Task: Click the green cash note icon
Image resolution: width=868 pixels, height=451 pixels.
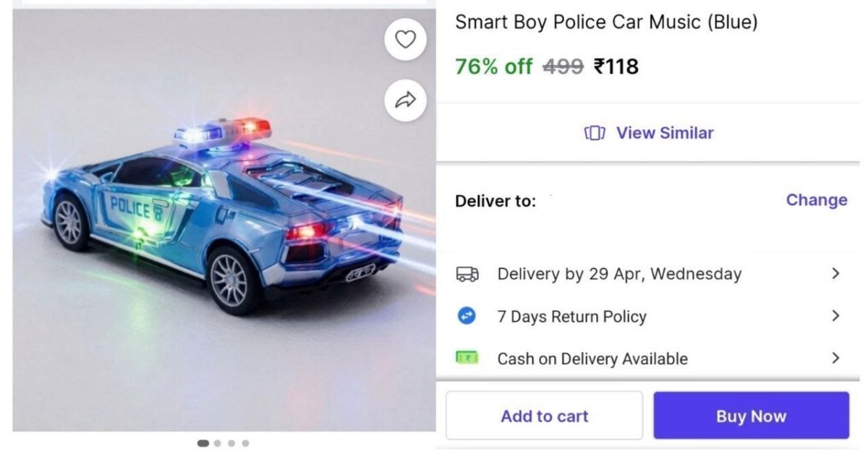Action: pos(467,358)
